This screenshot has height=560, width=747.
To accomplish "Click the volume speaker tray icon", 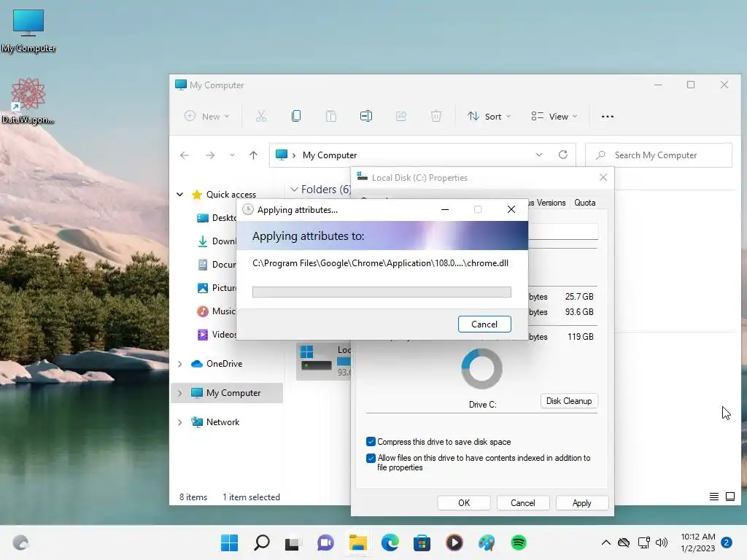I will [662, 542].
